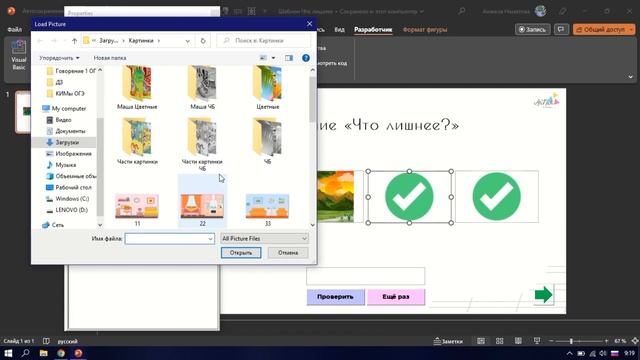
Task: Click the Имя файла input field
Action: [x=169, y=238]
